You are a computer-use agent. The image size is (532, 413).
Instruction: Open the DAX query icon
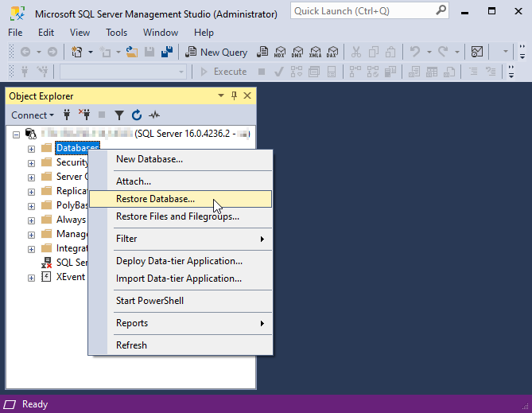click(332, 53)
